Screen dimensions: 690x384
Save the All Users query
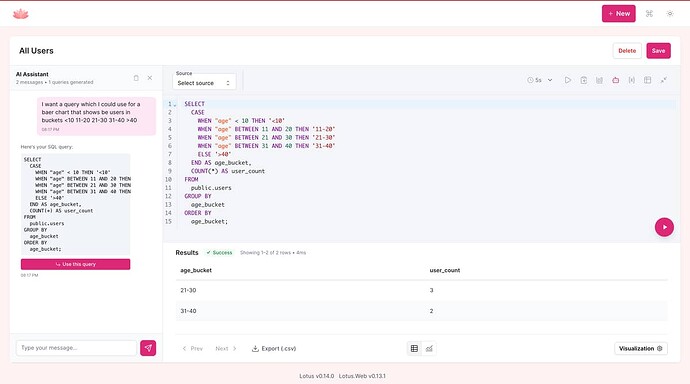click(x=658, y=51)
